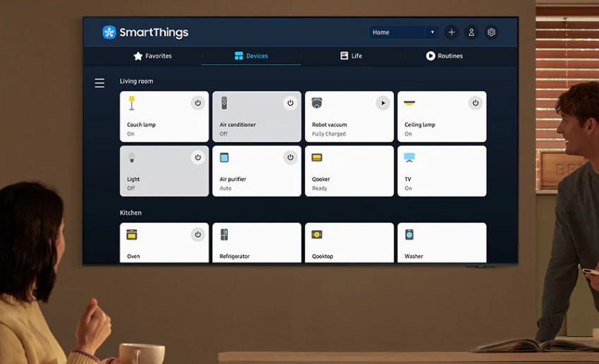The image size is (599, 364).
Task: Switch to the Life tab
Action: [x=351, y=56]
